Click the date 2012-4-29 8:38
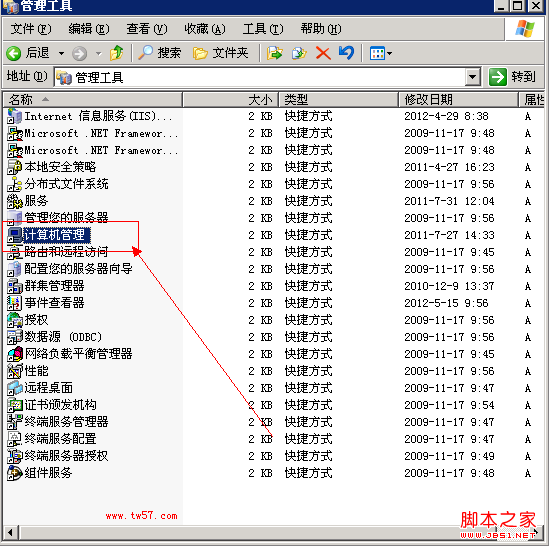Screen dimensions: 549x546 click(x=446, y=116)
